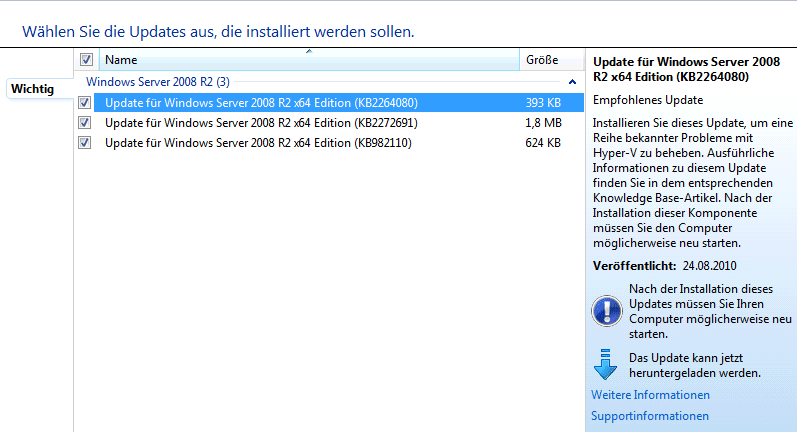Toggle the select-all checkbox beside Name
Image resolution: width=797 pixels, height=432 pixels.
pyautogui.click(x=86, y=59)
